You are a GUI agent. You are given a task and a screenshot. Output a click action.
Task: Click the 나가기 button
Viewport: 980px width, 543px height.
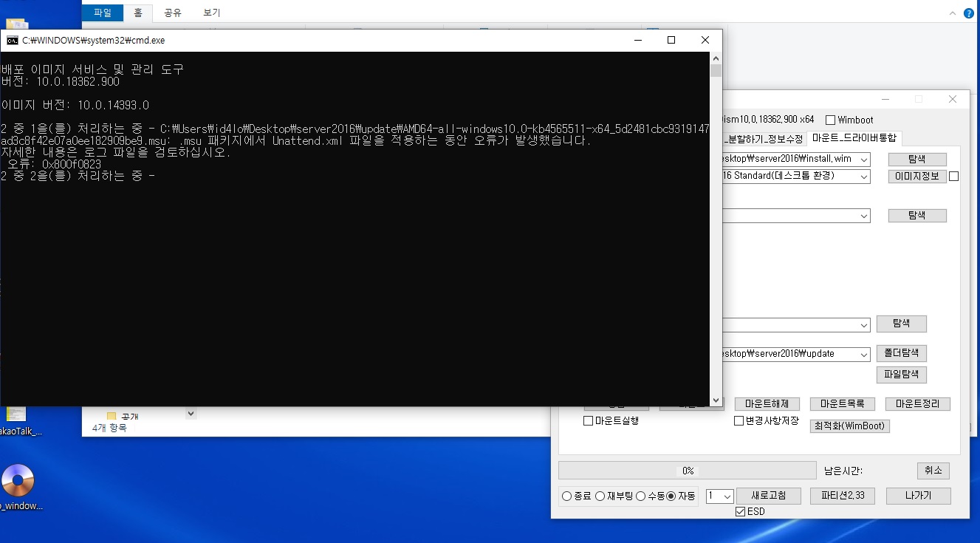pyautogui.click(x=919, y=496)
